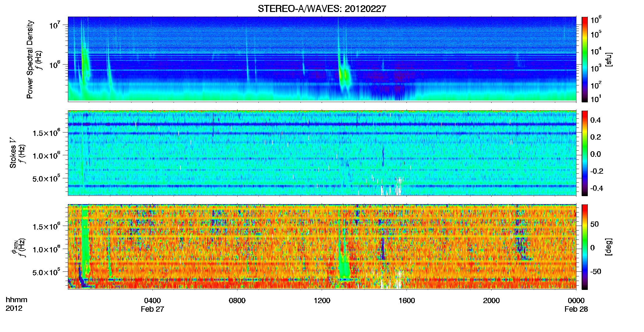Click the 0.0 value on Stokes color bar
The width and height of the screenshot is (644, 332).
[x=595, y=154]
